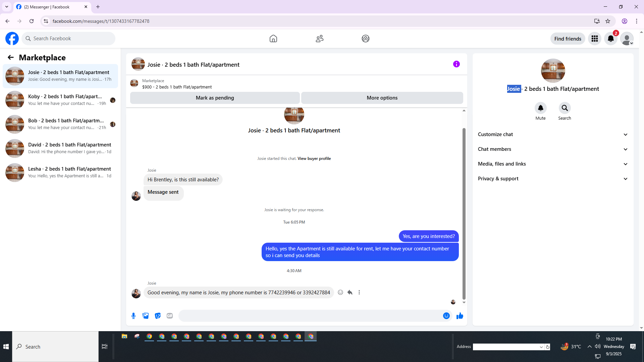Open the Groups icon in top navigation
The image size is (644, 362).
[x=366, y=39]
